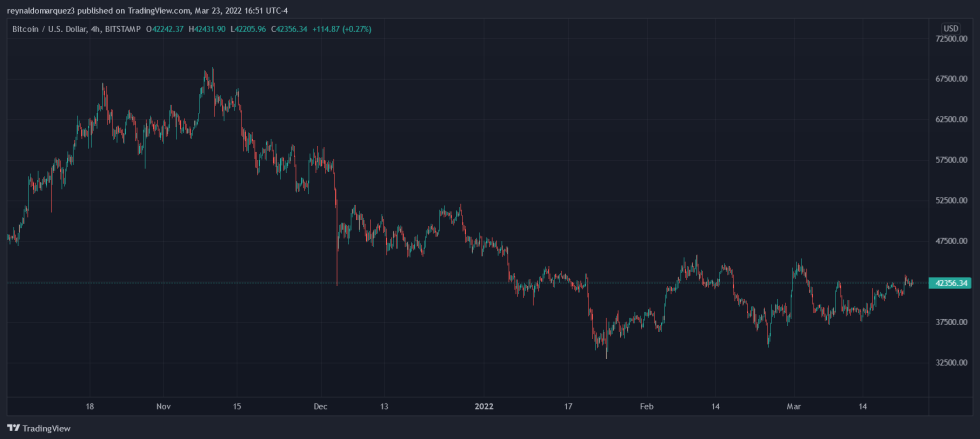The image size is (980, 439).
Task: Click the published-by header text at top
Action: click(148, 10)
